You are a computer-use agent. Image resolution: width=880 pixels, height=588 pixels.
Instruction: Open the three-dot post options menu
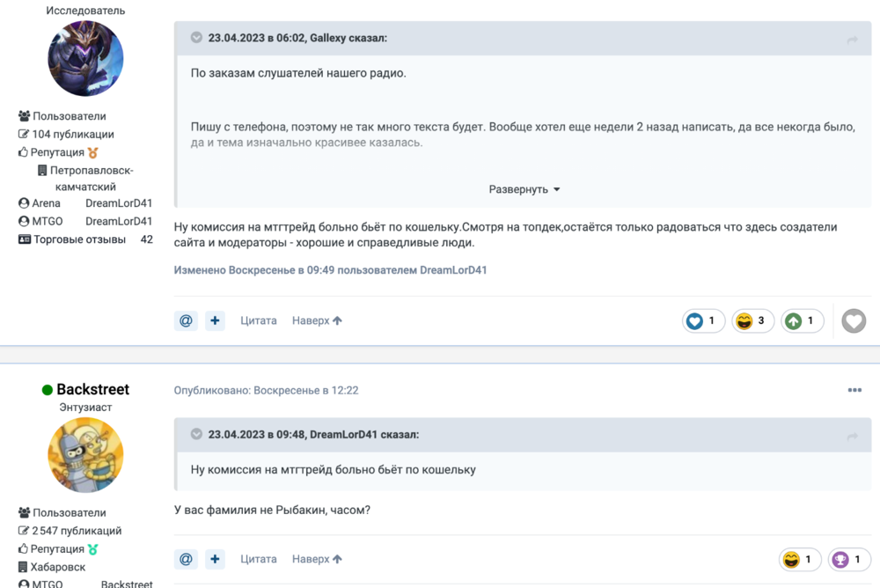854,390
